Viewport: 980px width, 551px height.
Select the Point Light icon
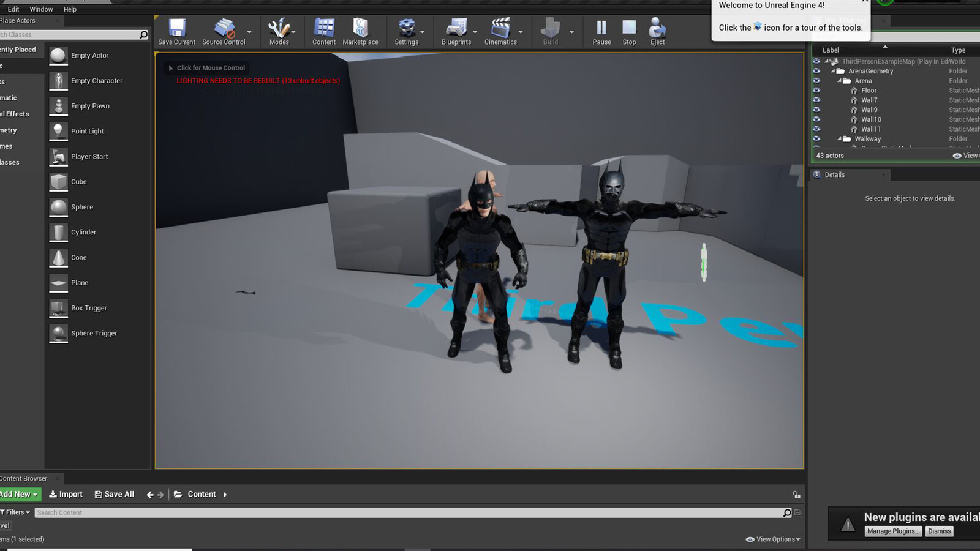tap(58, 131)
